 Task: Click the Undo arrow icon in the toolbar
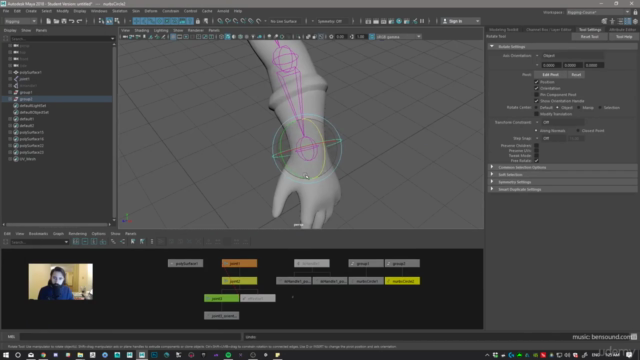click(x=71, y=21)
